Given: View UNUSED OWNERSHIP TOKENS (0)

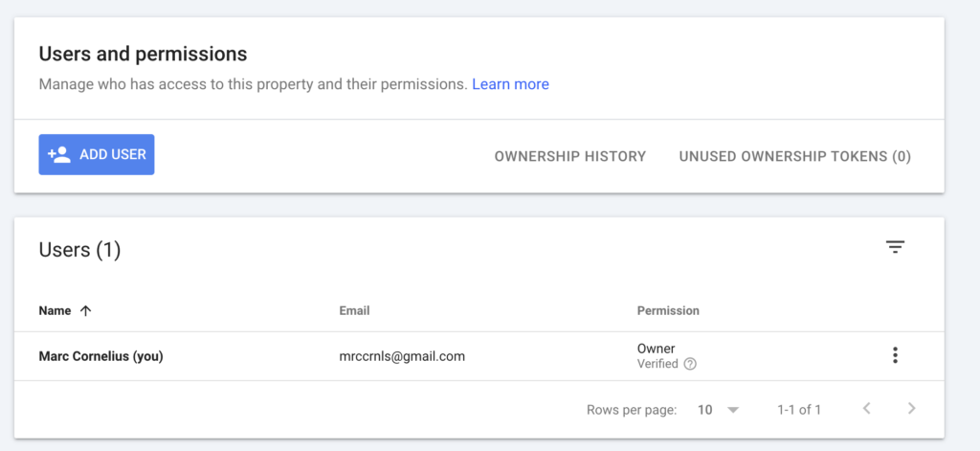Looking at the screenshot, I should (795, 156).
